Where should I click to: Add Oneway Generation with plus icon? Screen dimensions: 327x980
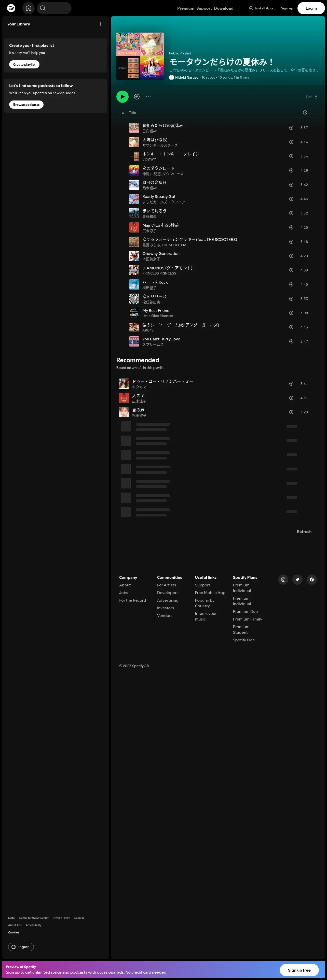click(x=291, y=256)
